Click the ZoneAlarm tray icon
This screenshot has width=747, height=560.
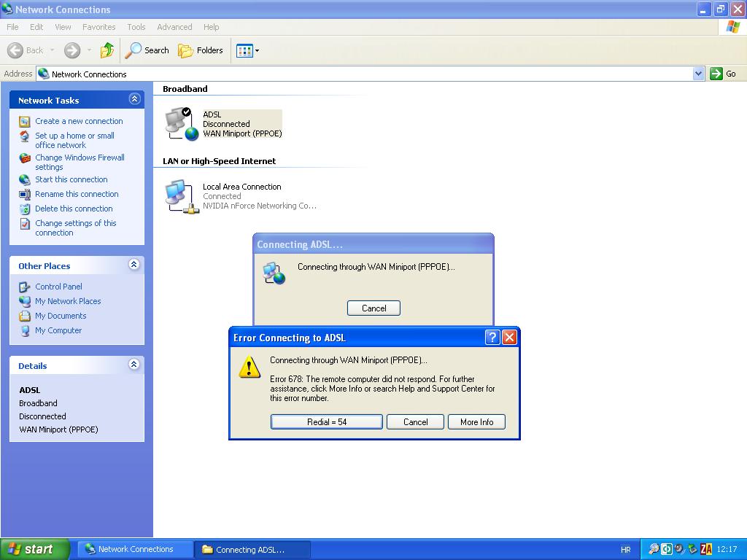point(706,549)
